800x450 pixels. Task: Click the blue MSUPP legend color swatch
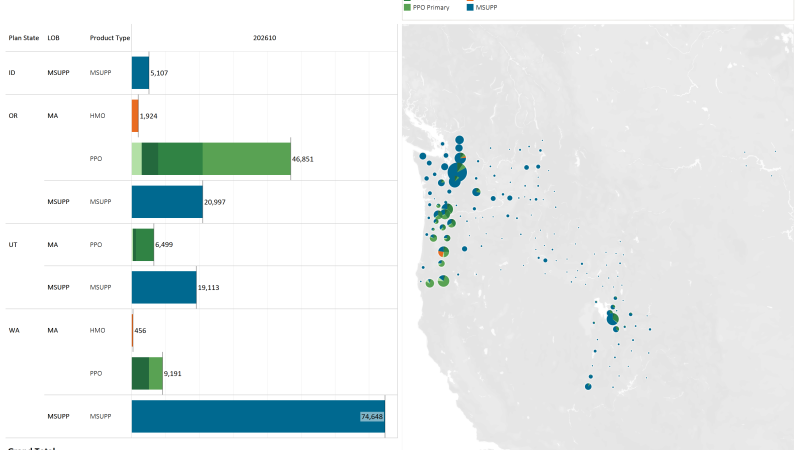tap(470, 7)
